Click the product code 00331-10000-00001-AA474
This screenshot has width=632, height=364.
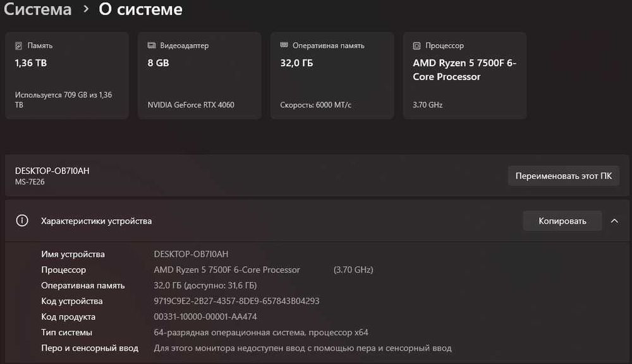[205, 317]
